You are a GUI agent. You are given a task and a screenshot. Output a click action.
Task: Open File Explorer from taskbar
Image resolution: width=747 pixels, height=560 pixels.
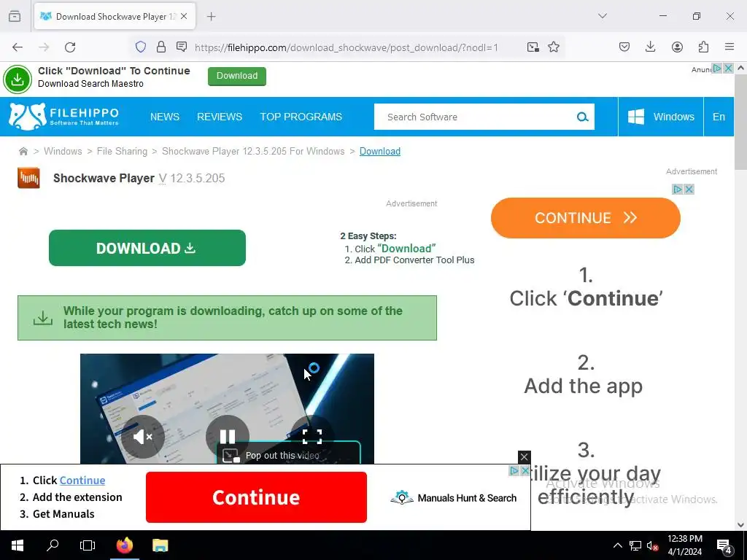pos(160,545)
